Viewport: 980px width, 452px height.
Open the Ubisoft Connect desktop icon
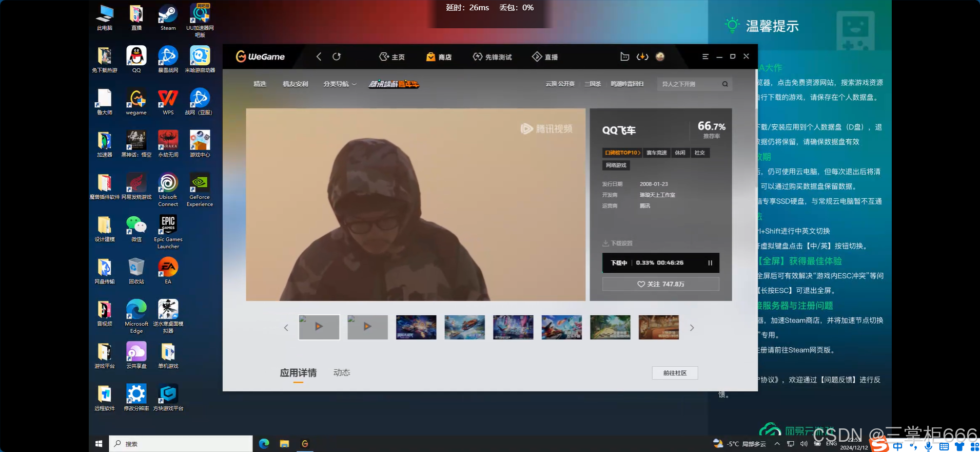pyautogui.click(x=168, y=190)
